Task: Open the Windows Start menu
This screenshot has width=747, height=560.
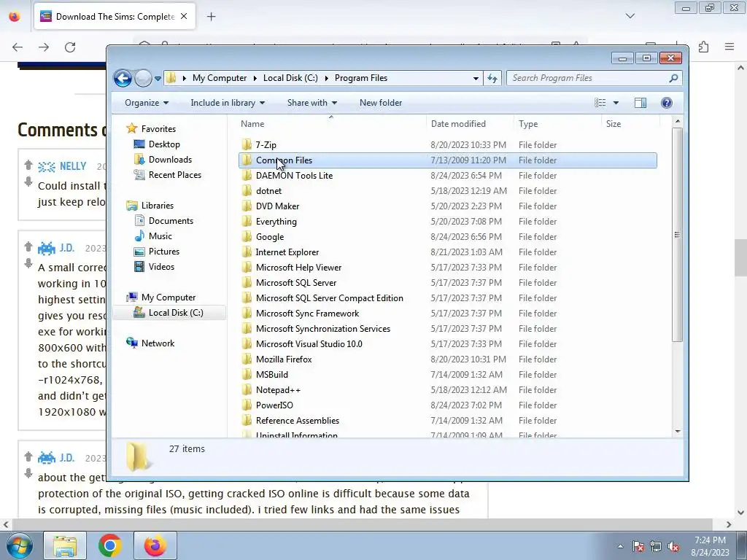Action: [20, 545]
